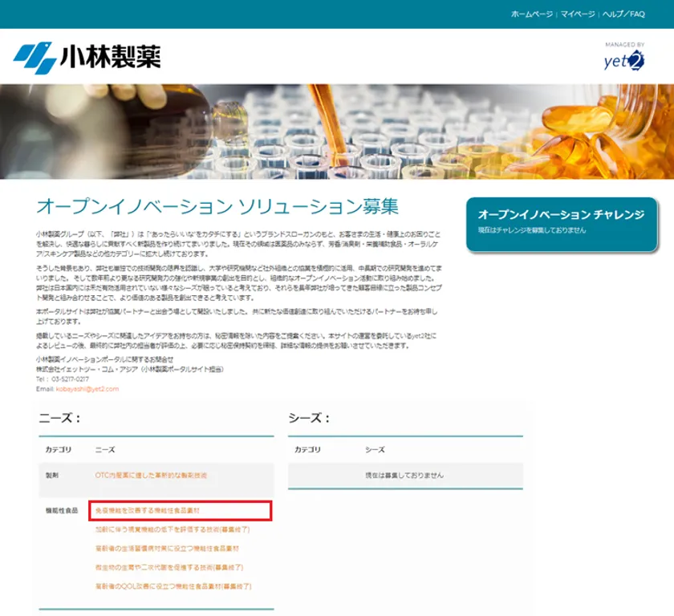Image resolution: width=674 pixels, height=616 pixels.
Task: Open the highlighted 免疫機能を改善する機能性食品素材 link
Action: pyautogui.click(x=148, y=510)
